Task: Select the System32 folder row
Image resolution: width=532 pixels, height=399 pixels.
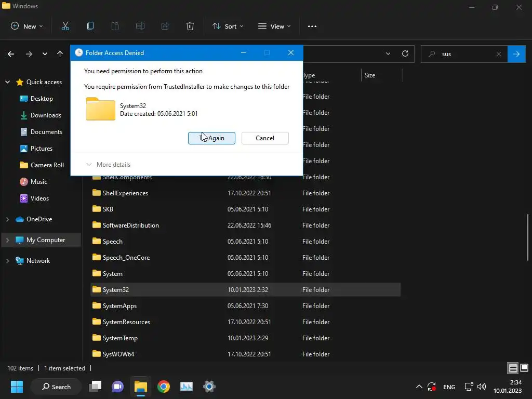Action: 246,290
